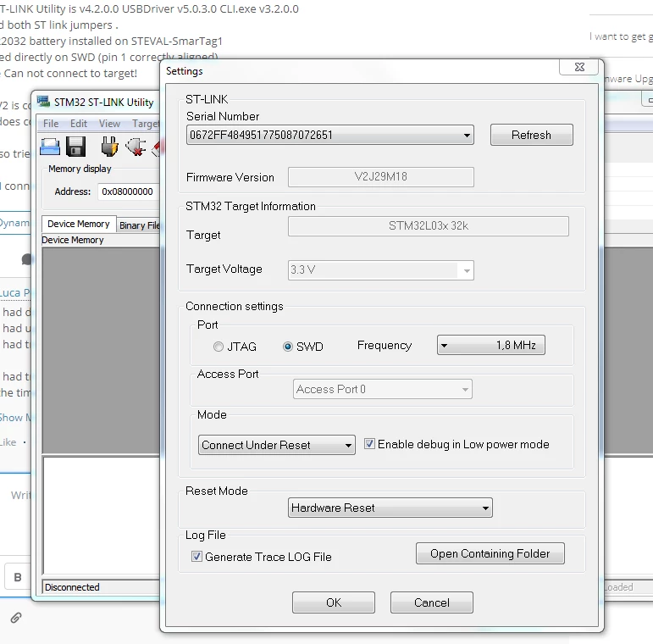Open the View menu in ST-LINK Utility
The image size is (653, 644).
109,124
